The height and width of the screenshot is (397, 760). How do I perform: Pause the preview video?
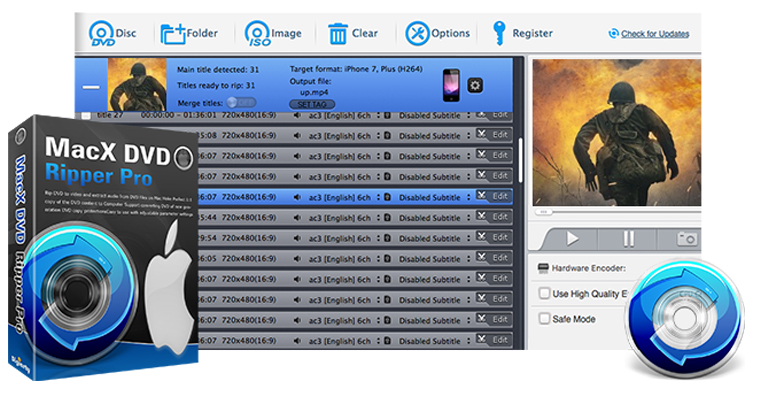(x=628, y=238)
